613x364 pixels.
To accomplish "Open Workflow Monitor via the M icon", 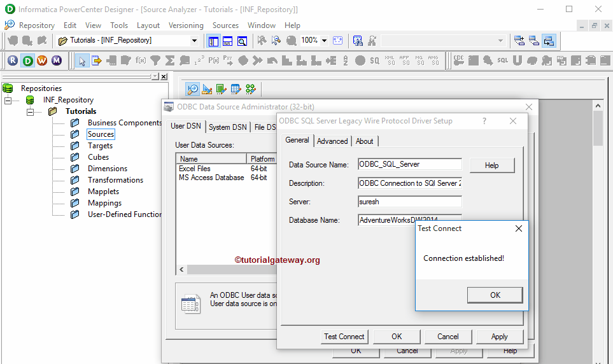I will [57, 60].
